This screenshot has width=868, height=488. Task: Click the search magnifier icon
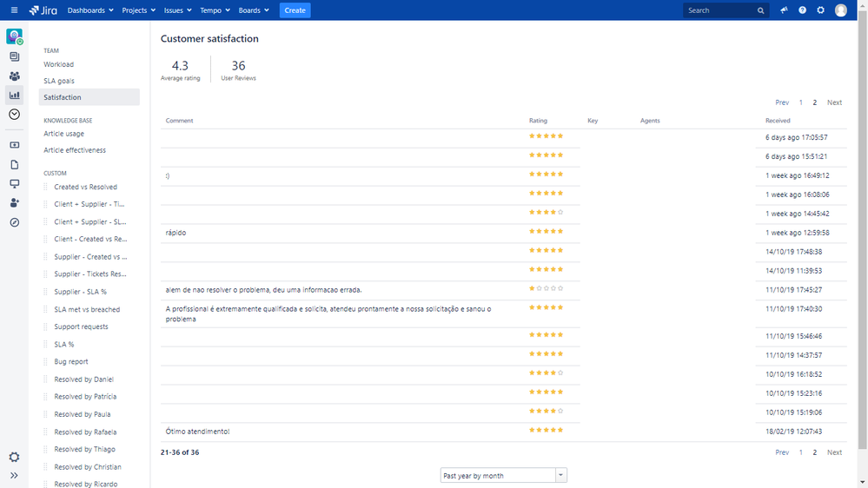pos(760,10)
